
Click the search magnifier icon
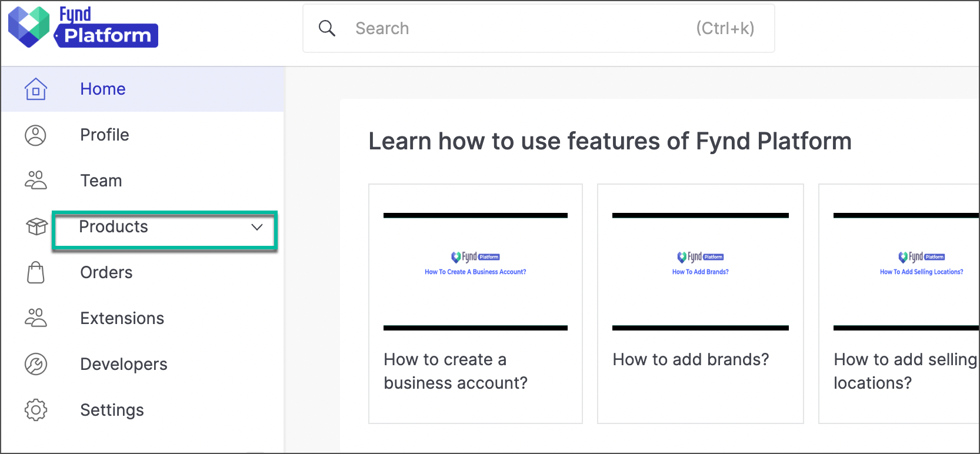click(x=327, y=28)
